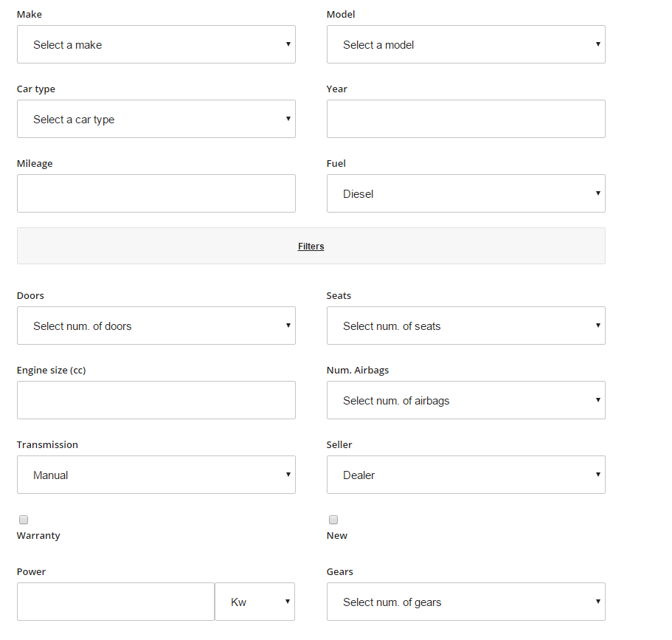Expand the Seller dropdown showing Dealer

(465, 475)
